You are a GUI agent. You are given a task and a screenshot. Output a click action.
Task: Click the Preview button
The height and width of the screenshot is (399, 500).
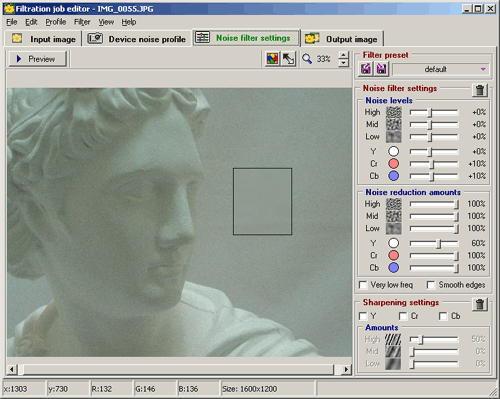37,59
